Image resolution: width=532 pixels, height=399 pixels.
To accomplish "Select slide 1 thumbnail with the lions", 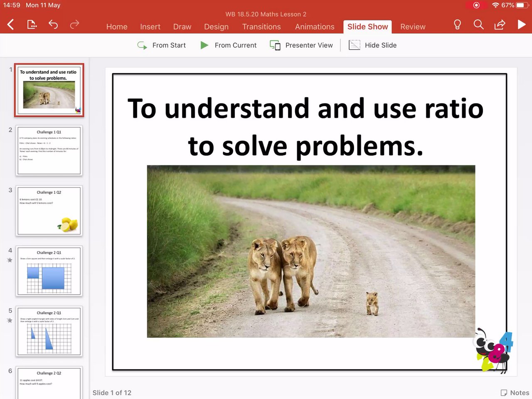I will (x=49, y=90).
